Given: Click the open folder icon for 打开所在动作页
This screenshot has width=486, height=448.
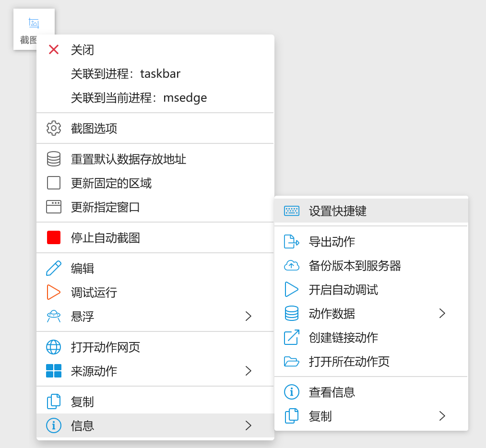Looking at the screenshot, I should point(292,361).
